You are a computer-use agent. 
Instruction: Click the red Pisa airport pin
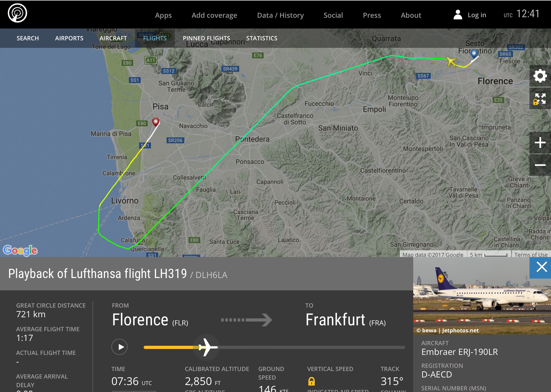(x=156, y=122)
